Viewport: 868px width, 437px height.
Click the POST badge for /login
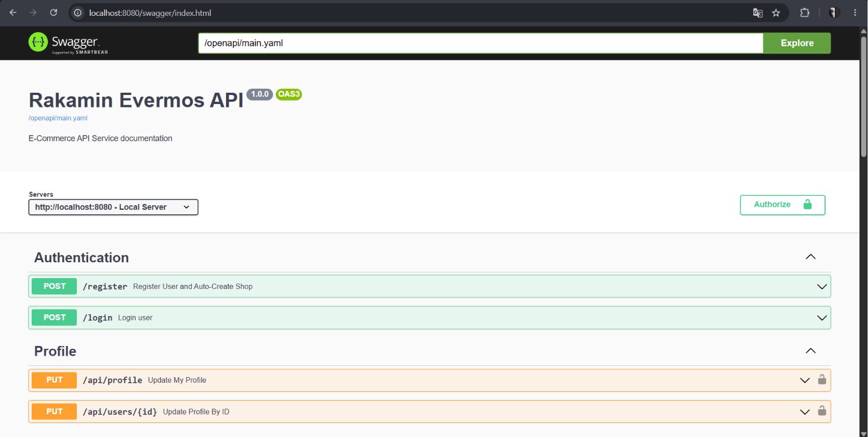54,317
